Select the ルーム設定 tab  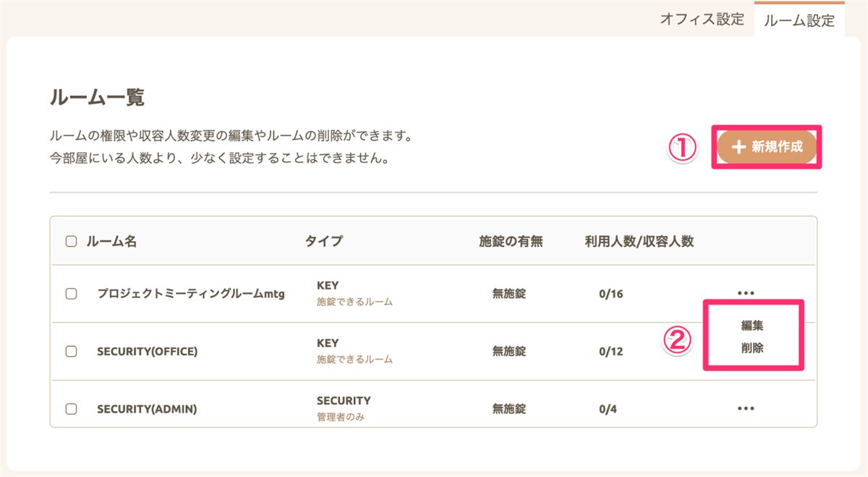(x=799, y=20)
